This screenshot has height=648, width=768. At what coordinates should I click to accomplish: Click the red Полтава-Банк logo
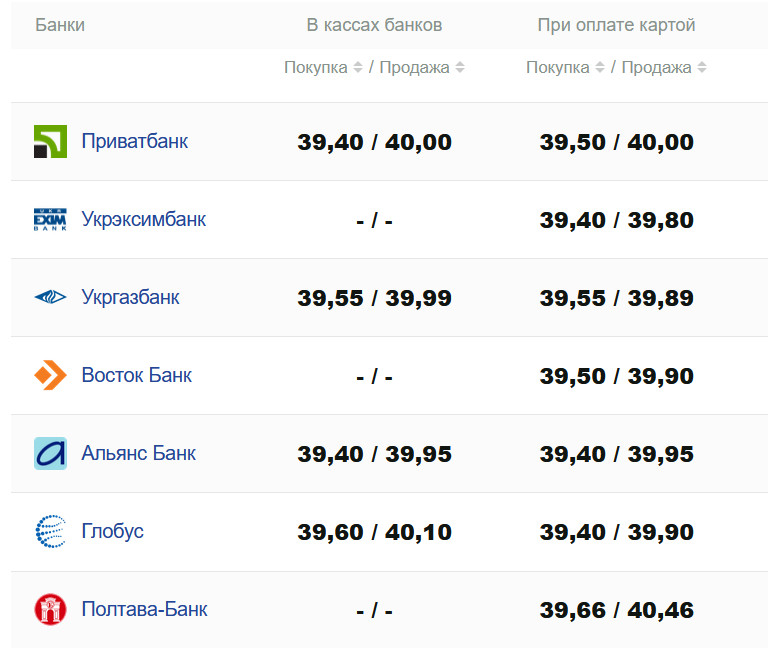(50, 609)
